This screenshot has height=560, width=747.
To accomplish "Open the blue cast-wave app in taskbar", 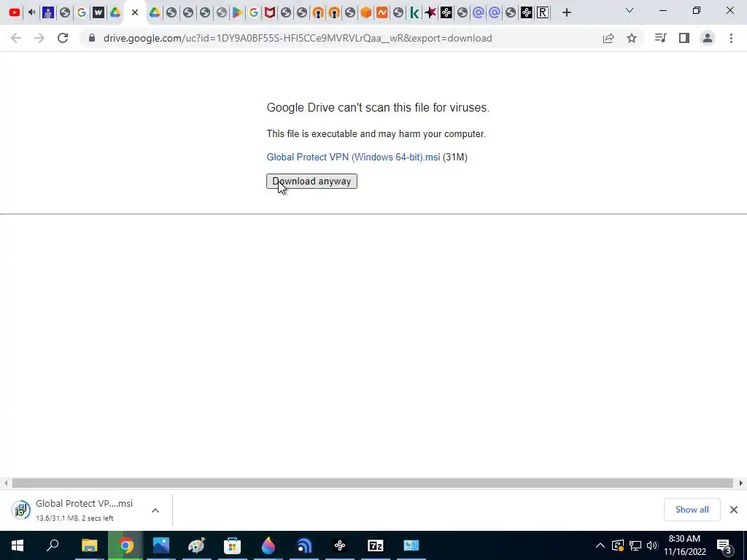I will coord(304,545).
